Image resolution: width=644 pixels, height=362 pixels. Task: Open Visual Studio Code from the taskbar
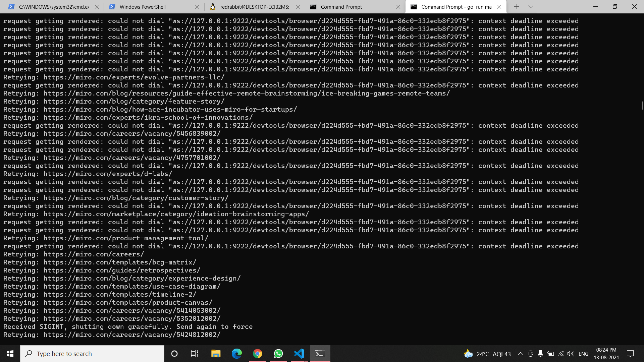[x=299, y=353]
